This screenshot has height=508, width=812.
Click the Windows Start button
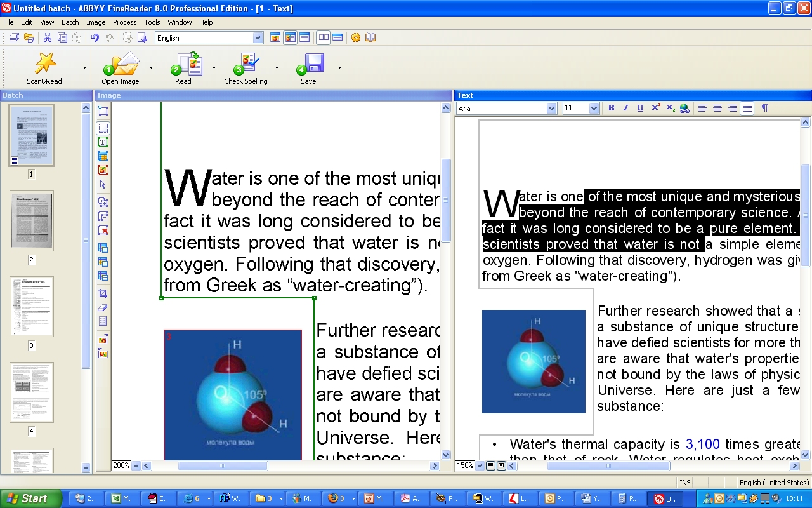[x=30, y=498]
